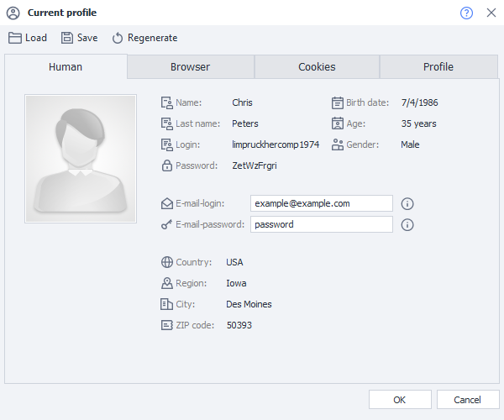Click the Birth date calendar icon
The image size is (504, 420).
pos(338,102)
